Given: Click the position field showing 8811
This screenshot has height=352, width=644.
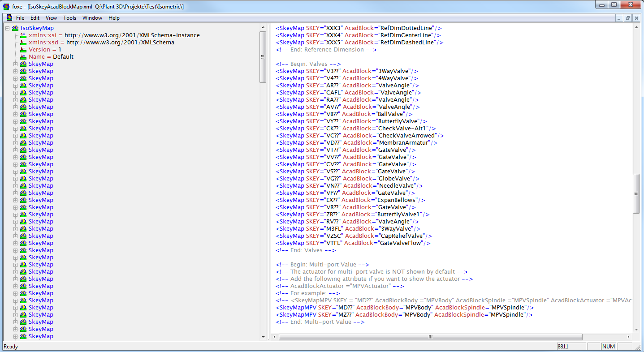Looking at the screenshot, I should click(571, 346).
